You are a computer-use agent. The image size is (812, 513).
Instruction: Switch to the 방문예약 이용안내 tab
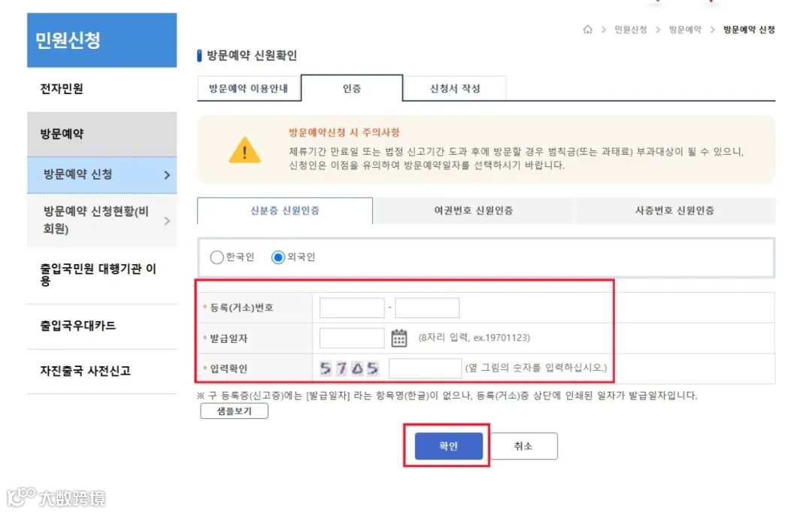249,89
